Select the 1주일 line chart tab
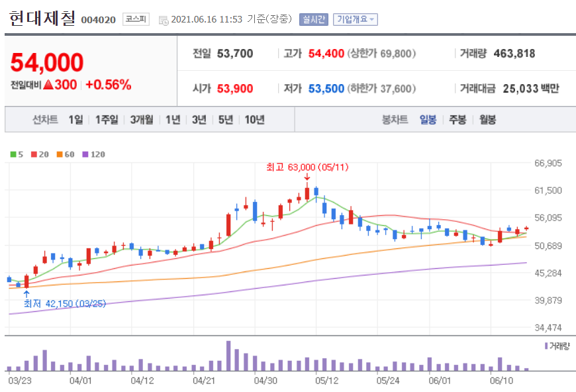Image resolution: width=576 pixels, height=392 pixels. click(x=107, y=119)
